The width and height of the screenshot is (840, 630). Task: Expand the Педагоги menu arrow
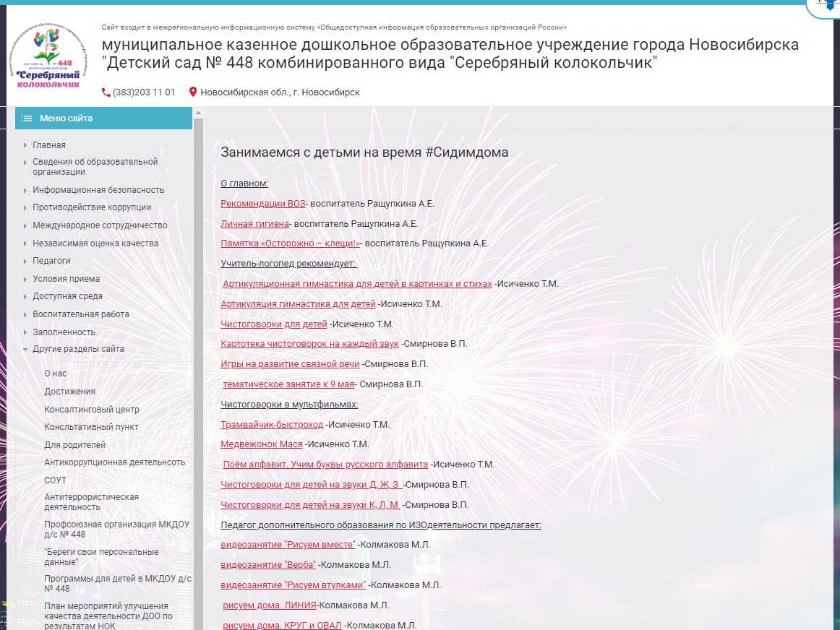pyautogui.click(x=26, y=261)
